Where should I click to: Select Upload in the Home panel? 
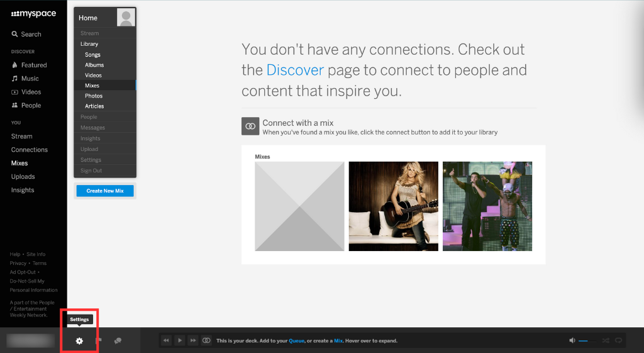click(x=105, y=148)
